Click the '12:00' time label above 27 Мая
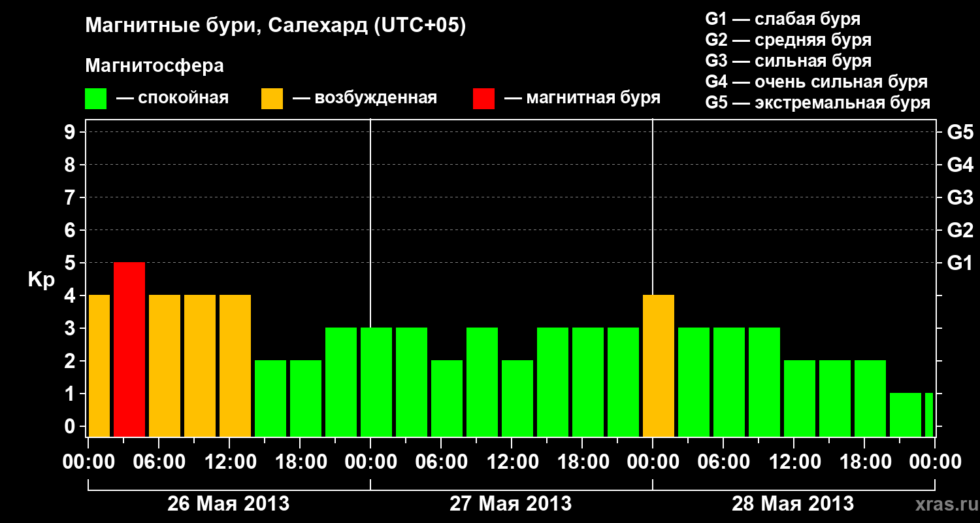This screenshot has height=523, width=980. tap(512, 462)
